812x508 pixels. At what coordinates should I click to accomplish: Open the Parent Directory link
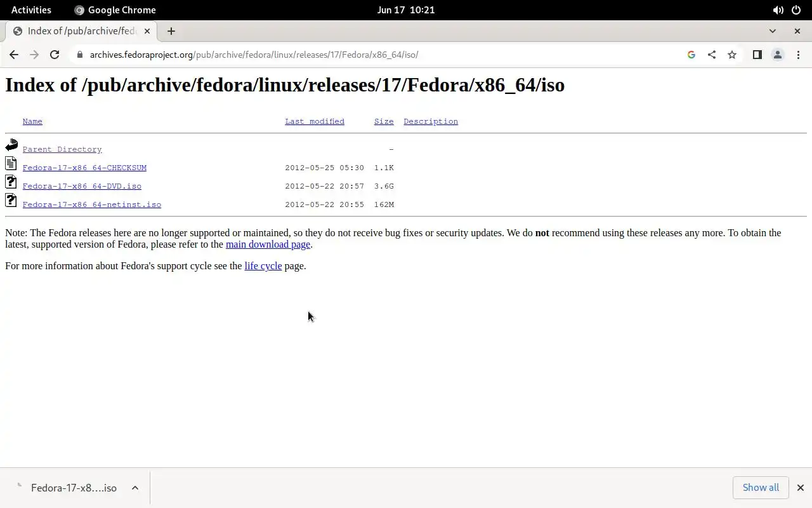(62, 149)
